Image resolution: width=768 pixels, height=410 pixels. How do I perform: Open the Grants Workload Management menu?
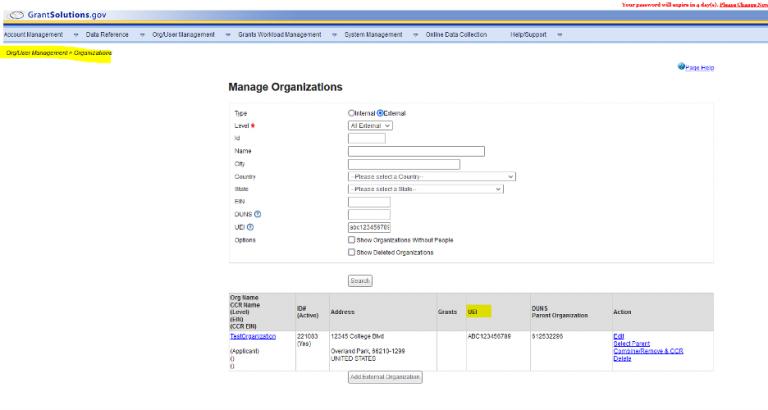coord(280,35)
